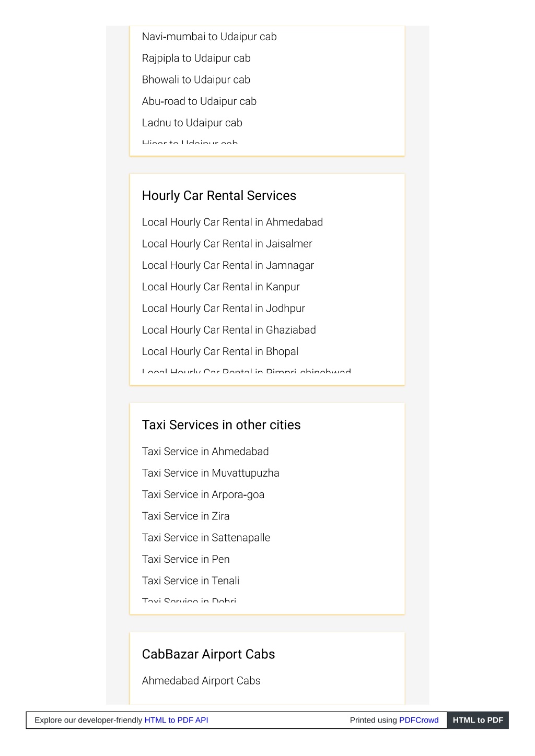Open Local Hourly Car Rental in Kanpur
Viewport: 535px width, 756px height.
220,287
